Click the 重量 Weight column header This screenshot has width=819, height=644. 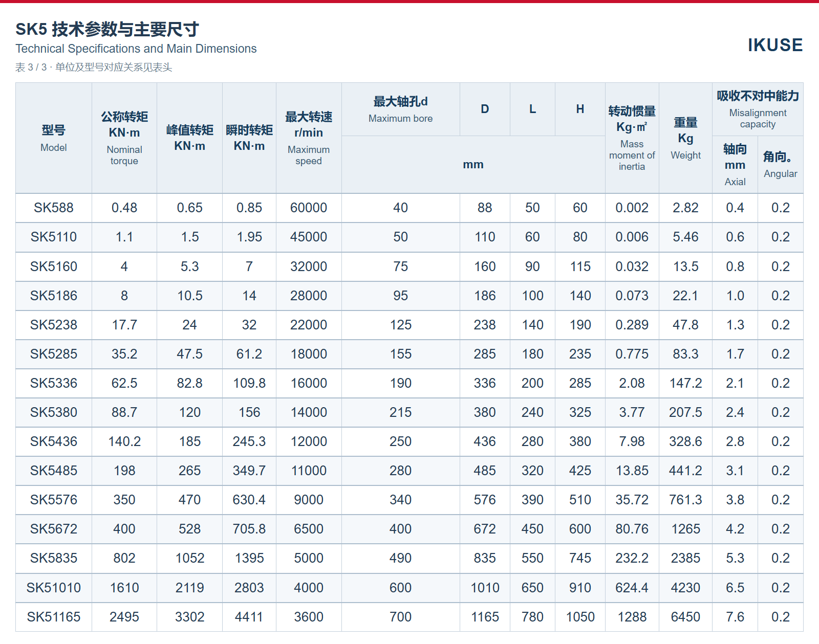point(685,138)
